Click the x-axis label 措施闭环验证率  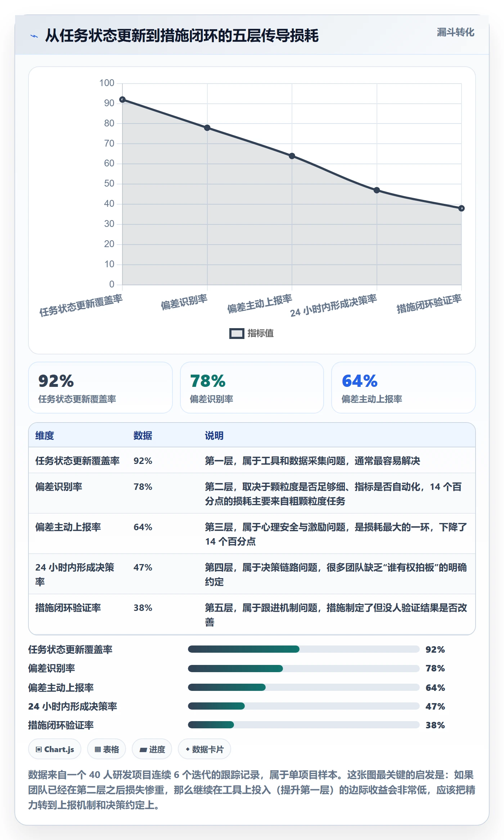[429, 304]
